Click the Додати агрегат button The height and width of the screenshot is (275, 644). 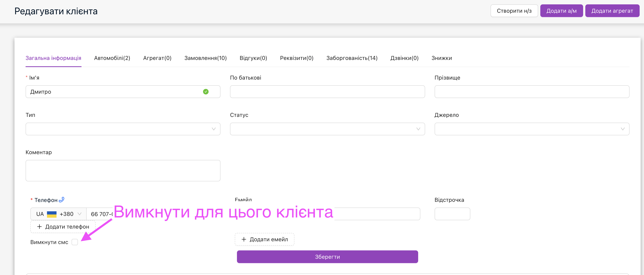612,11
